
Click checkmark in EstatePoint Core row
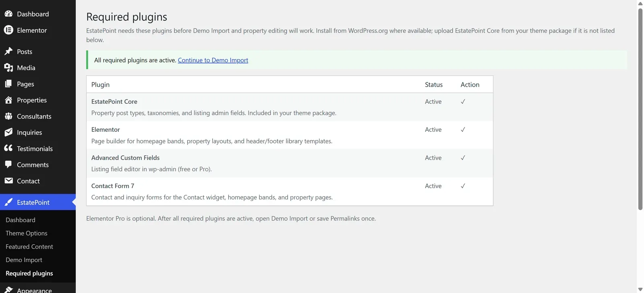pos(463,102)
